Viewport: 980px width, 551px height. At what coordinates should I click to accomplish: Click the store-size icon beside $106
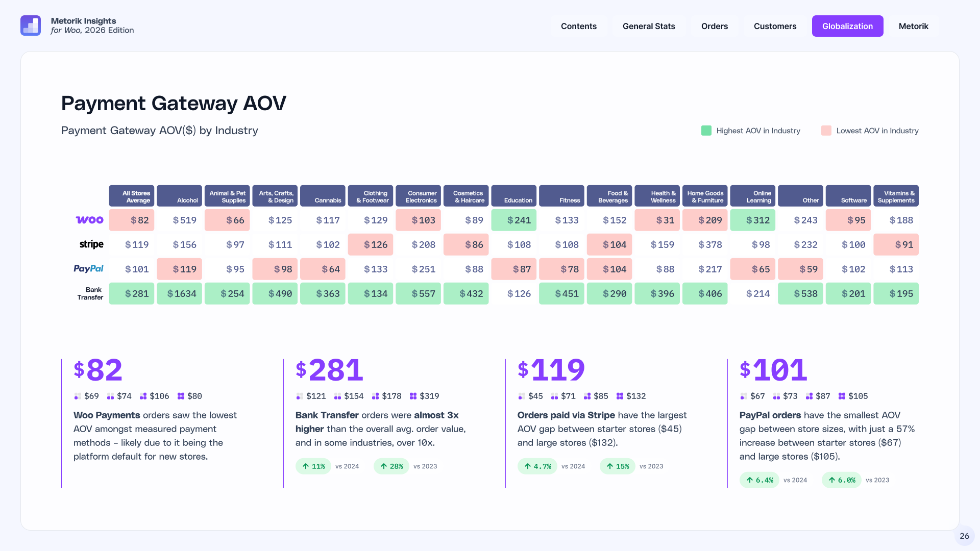point(143,396)
